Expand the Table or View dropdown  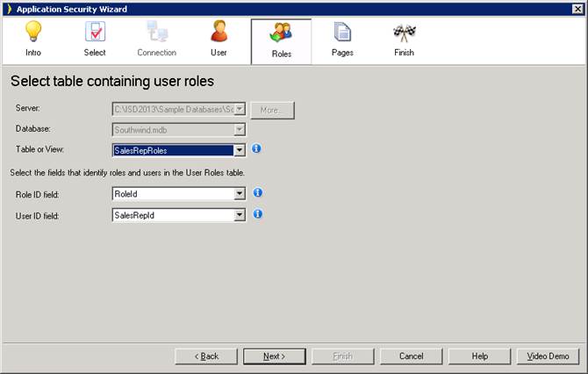(240, 150)
